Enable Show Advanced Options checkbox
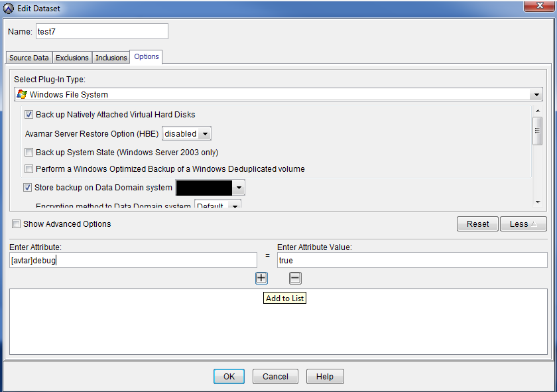The image size is (557, 392). click(x=16, y=224)
